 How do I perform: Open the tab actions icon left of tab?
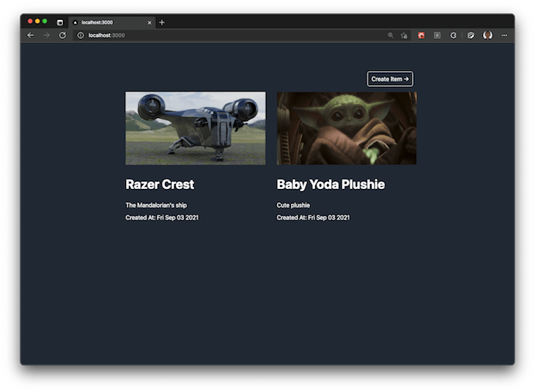coord(60,23)
